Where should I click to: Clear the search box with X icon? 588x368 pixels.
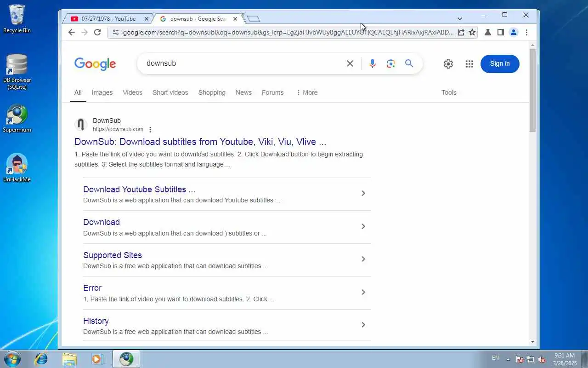(x=350, y=63)
